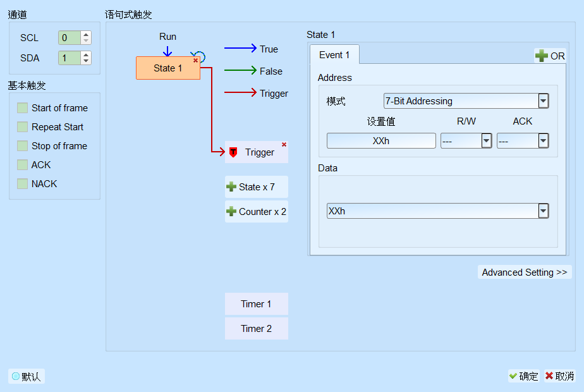Viewport: 584px width, 392px height.
Task: Open the Data XXh dropdown
Action: (544, 211)
